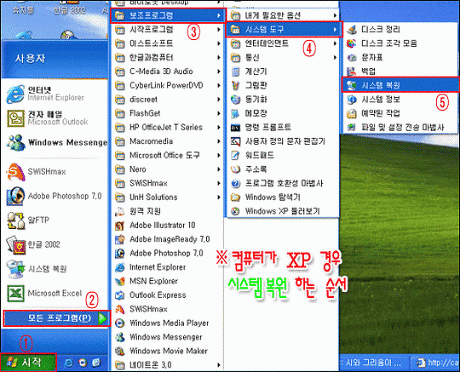Open the Microsoft Office 도구 folder
Image resolution: width=460 pixels, height=372 pixels.
(x=168, y=155)
